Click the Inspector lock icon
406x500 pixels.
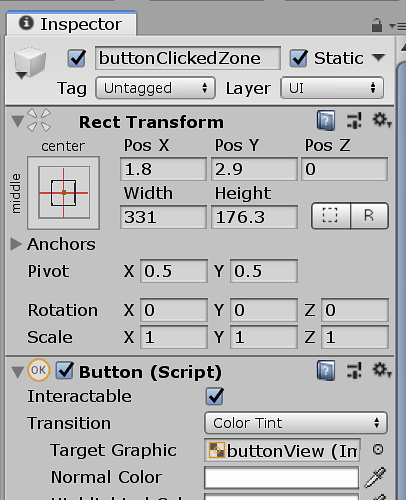pos(377,25)
